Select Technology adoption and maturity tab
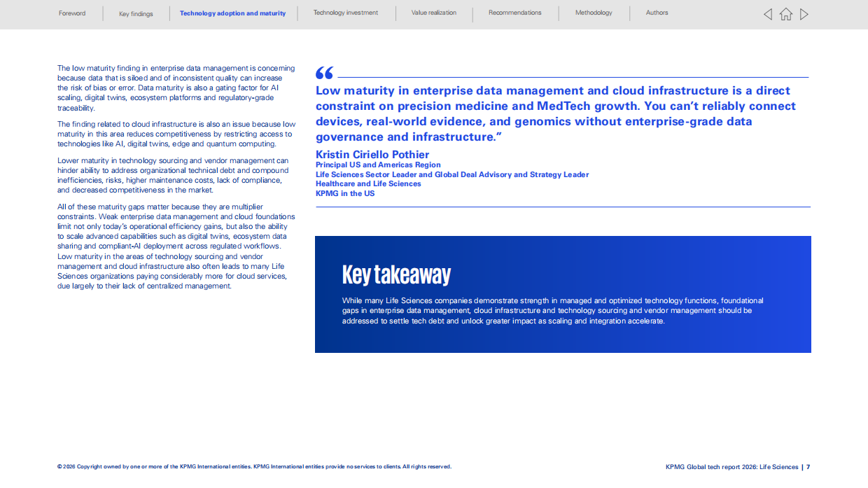 pos(232,13)
